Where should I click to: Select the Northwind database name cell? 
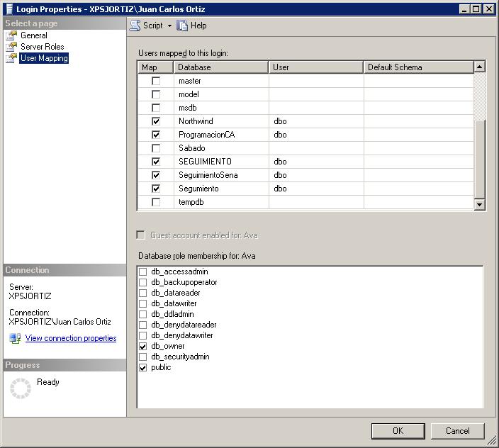[x=221, y=121]
